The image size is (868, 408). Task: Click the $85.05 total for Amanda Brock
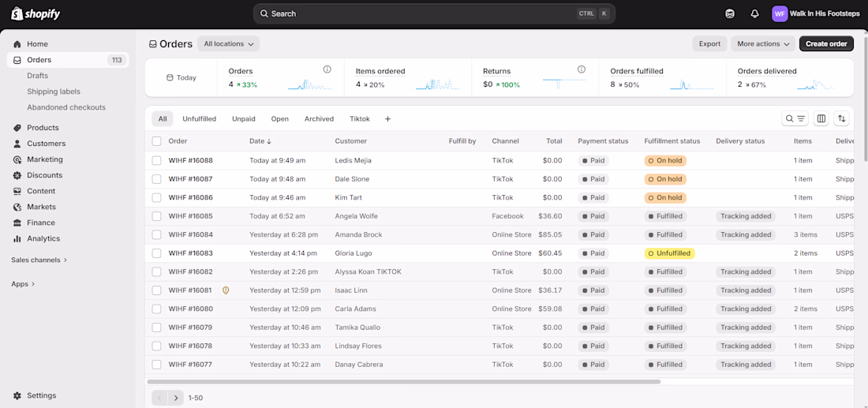pos(550,234)
